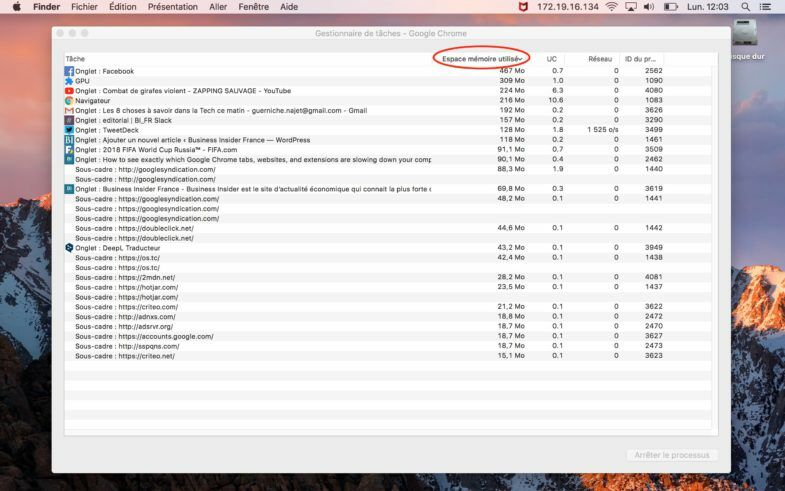
Task: Click the FIFA icon on the World Cup row
Action: [x=69, y=150]
